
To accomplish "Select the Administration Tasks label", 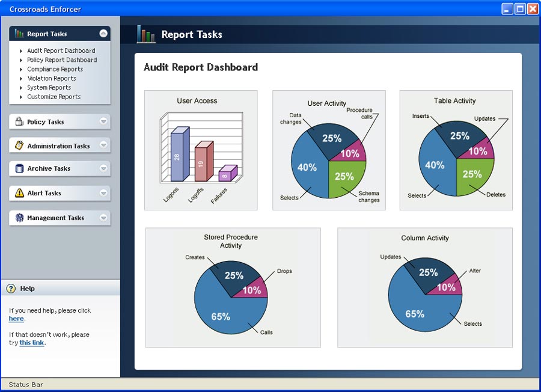I will (59, 146).
